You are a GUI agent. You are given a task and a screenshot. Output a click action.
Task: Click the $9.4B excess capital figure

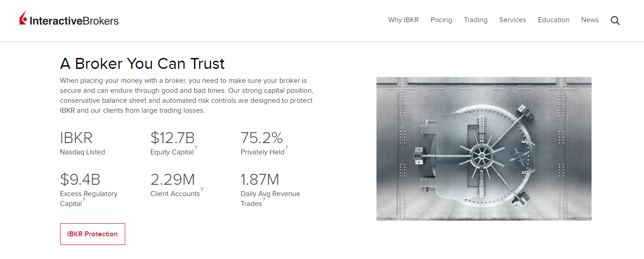pos(80,180)
